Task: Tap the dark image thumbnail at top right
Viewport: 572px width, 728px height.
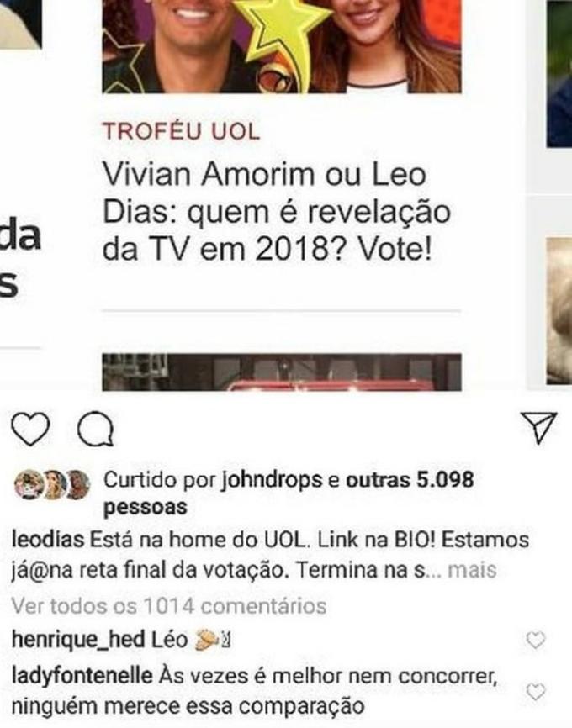Action: click(559, 74)
